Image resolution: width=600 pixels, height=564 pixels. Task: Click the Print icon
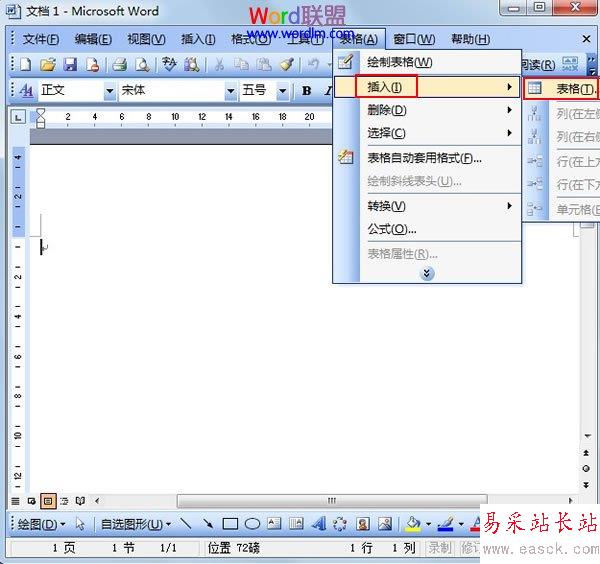point(119,64)
